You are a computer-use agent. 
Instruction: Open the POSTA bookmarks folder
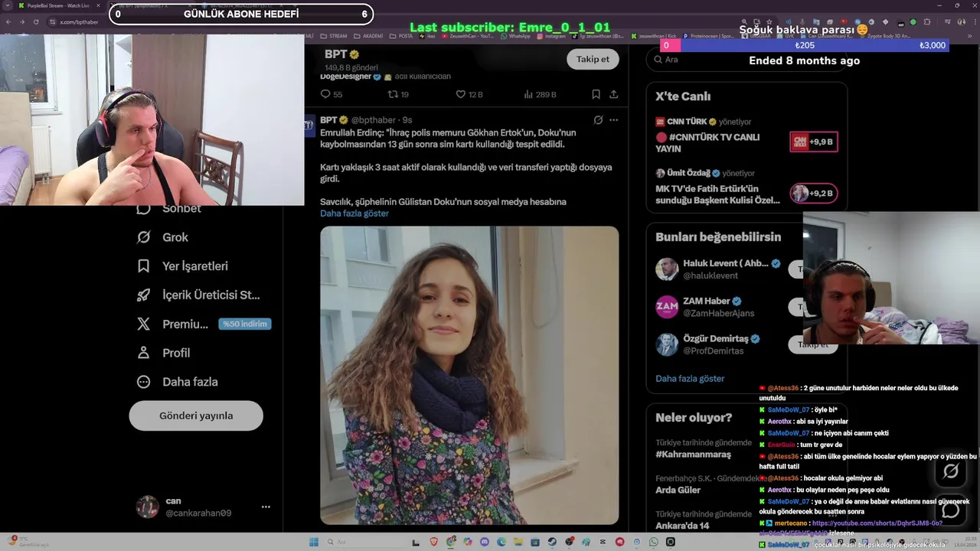coord(401,35)
